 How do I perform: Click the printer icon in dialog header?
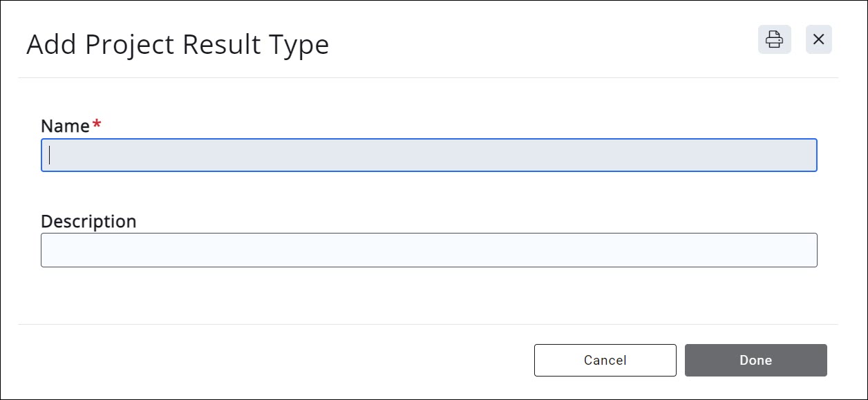coord(774,39)
